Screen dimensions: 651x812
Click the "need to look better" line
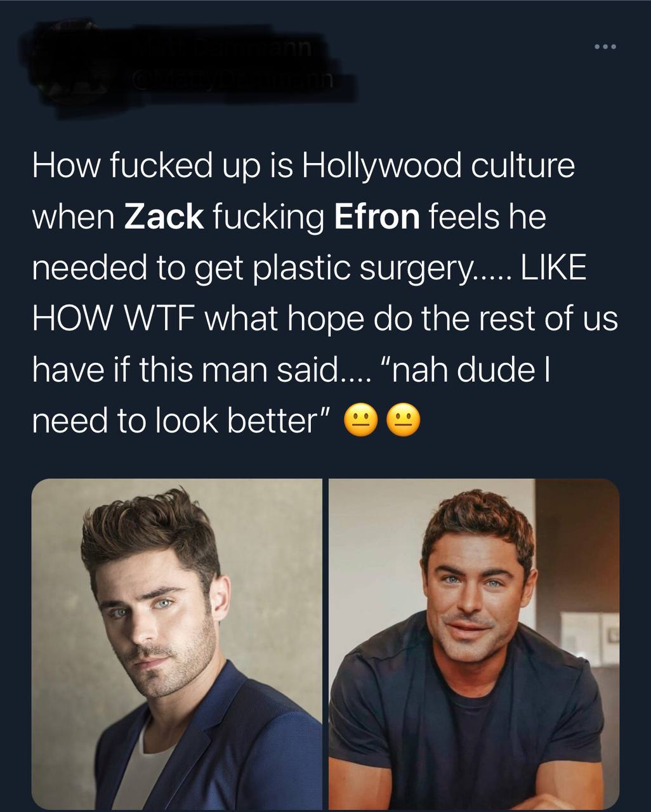tap(181, 421)
